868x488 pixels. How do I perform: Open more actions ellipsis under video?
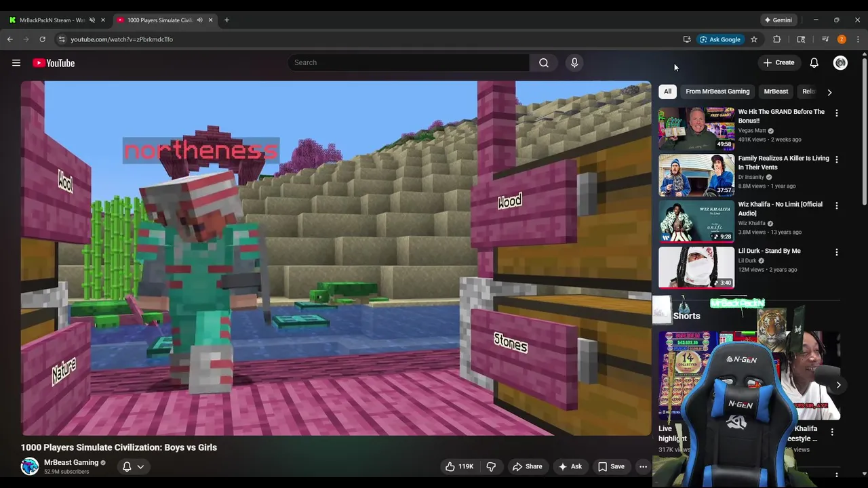click(x=643, y=466)
